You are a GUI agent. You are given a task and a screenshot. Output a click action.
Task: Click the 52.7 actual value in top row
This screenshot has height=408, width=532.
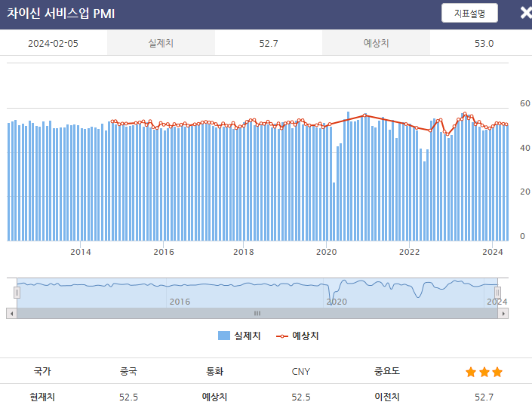point(269,43)
